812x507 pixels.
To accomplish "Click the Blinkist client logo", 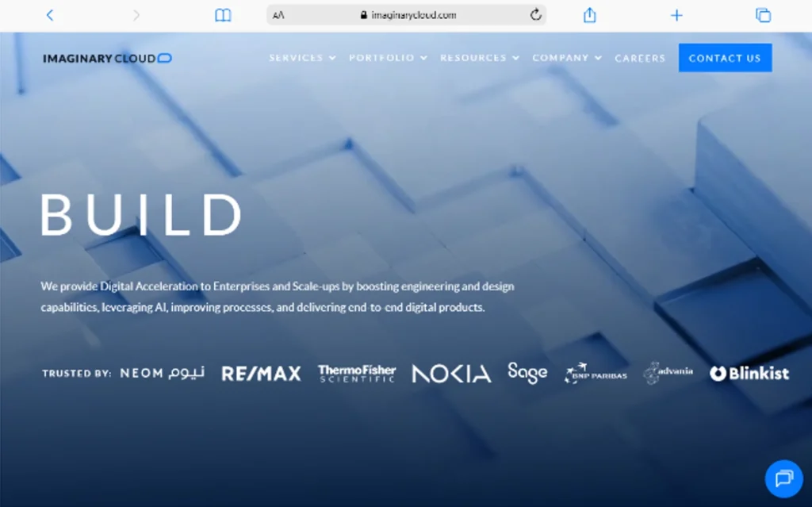I will 749,373.
